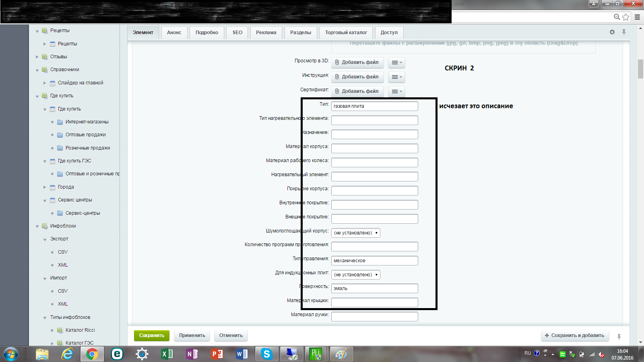Click the pin icon beside the settings gear
Screen dimensions: 644x362
coord(624,32)
